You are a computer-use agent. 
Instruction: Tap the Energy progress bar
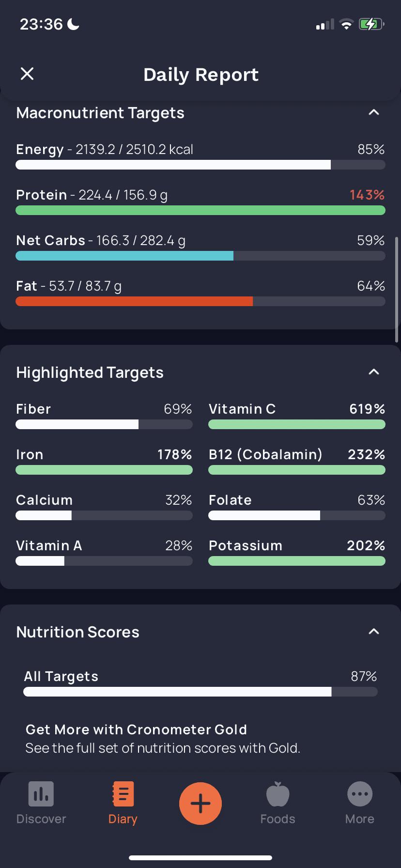click(200, 165)
